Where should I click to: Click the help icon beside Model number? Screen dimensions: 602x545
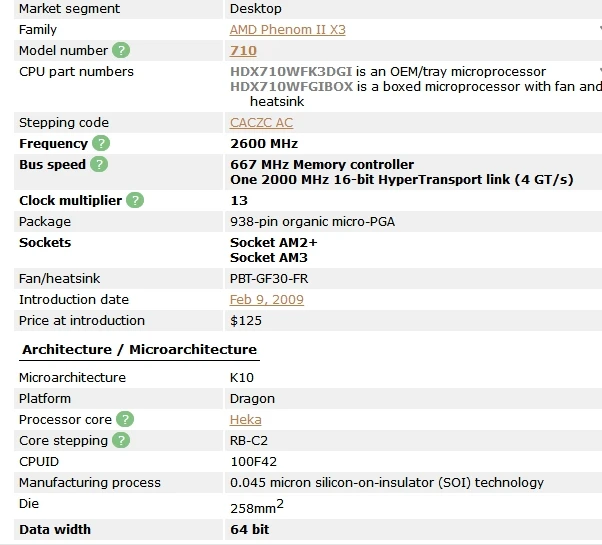pos(121,50)
